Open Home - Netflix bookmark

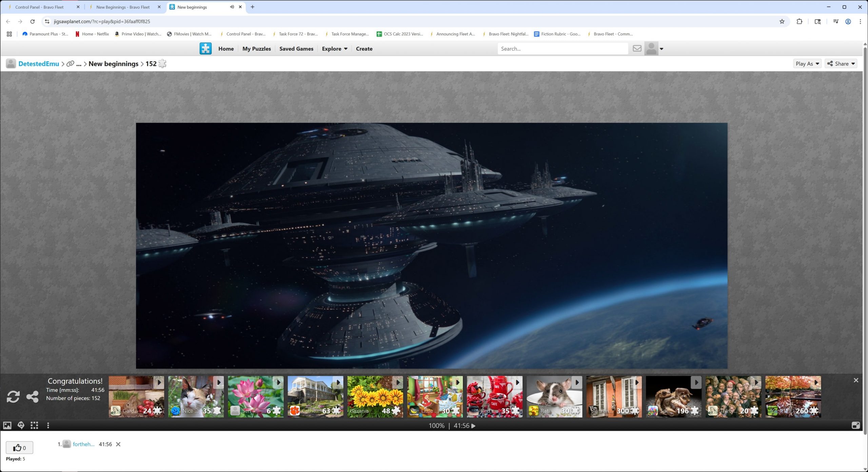point(92,34)
